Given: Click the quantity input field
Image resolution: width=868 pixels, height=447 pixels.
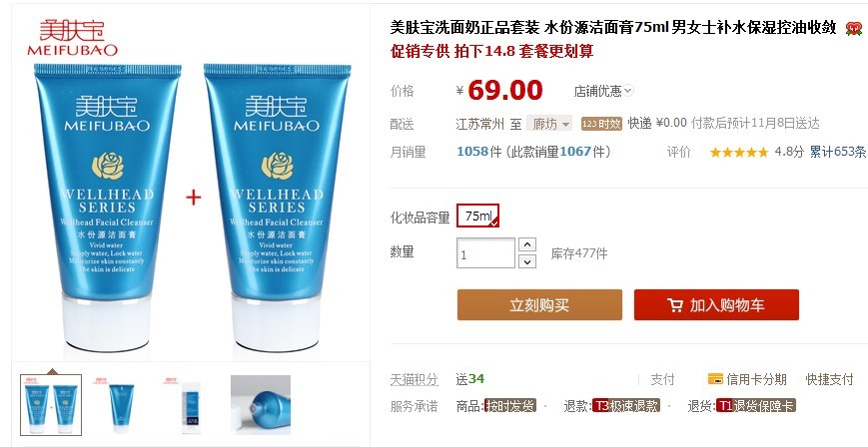Looking at the screenshot, I should (x=486, y=253).
